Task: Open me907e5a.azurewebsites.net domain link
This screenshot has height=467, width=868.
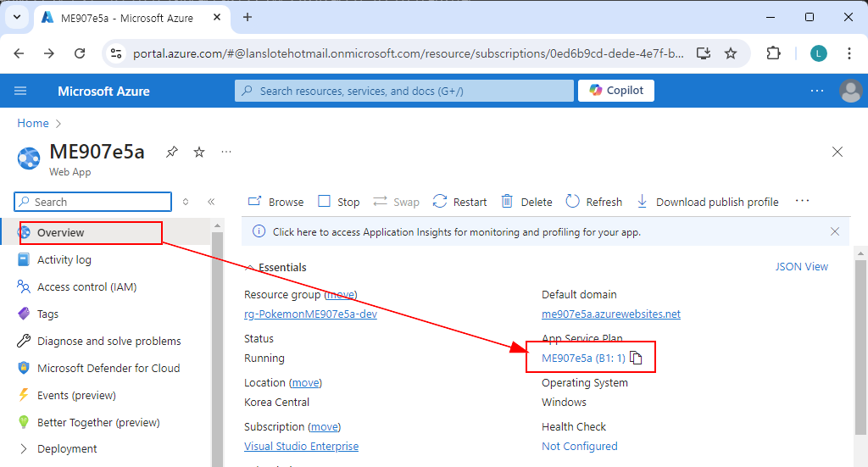Action: [611, 314]
